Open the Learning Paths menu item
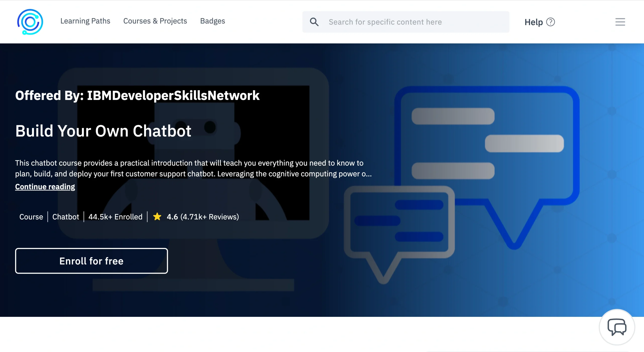The height and width of the screenshot is (352, 644). (x=85, y=21)
